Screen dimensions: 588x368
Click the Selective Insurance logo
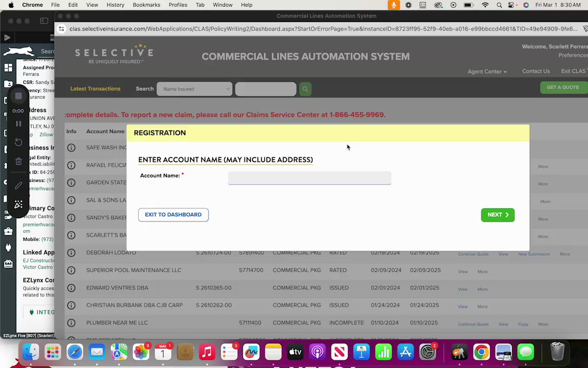pyautogui.click(x=114, y=55)
